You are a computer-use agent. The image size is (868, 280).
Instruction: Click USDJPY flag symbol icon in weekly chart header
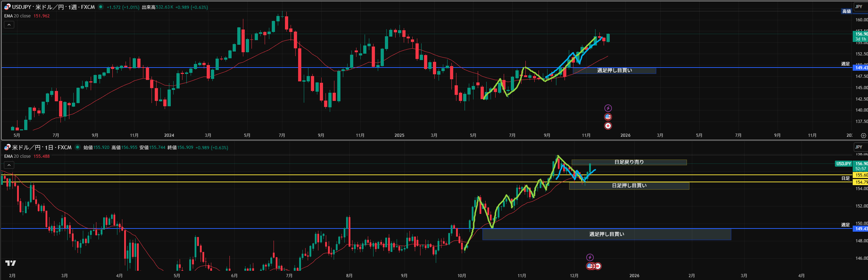7,7
